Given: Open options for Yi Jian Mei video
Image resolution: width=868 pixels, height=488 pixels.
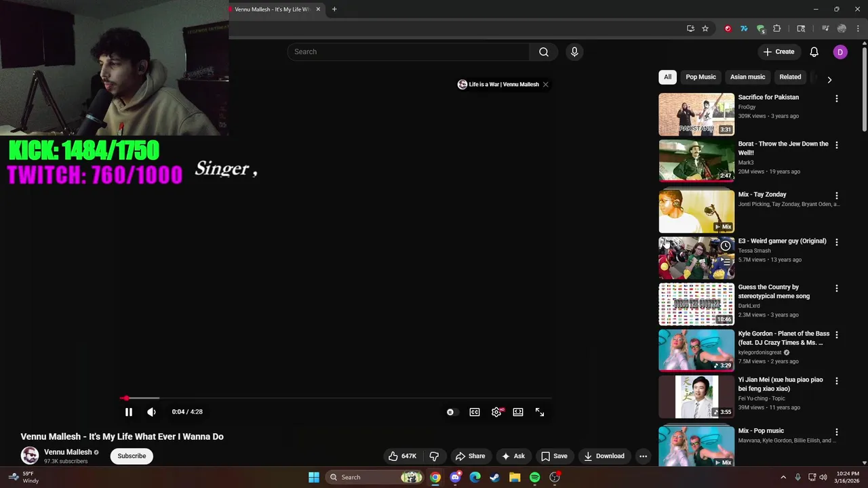Looking at the screenshot, I should point(836,381).
